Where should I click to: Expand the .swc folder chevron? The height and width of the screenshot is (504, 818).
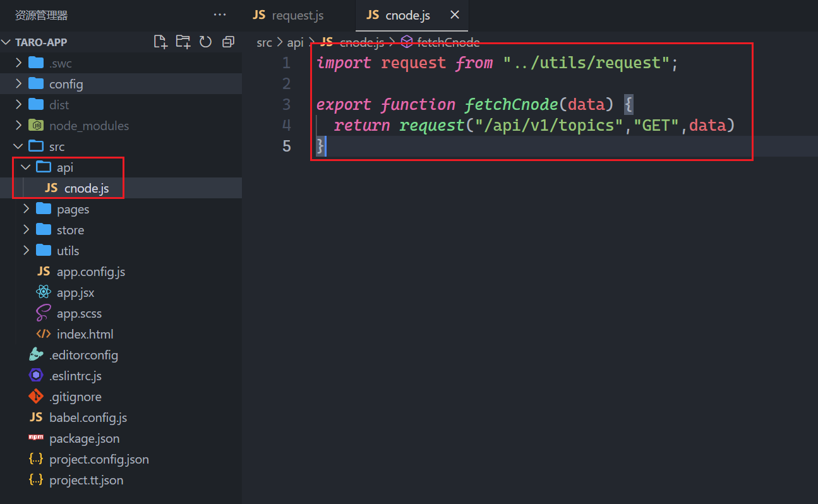(18, 63)
